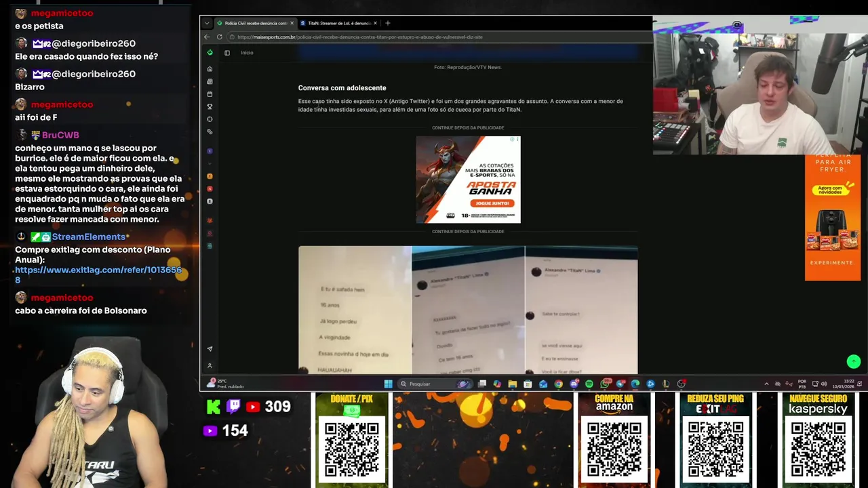Screen dimensions: 868x488
Task: Open the chat conversation screenshot image in the article
Action: (468, 310)
